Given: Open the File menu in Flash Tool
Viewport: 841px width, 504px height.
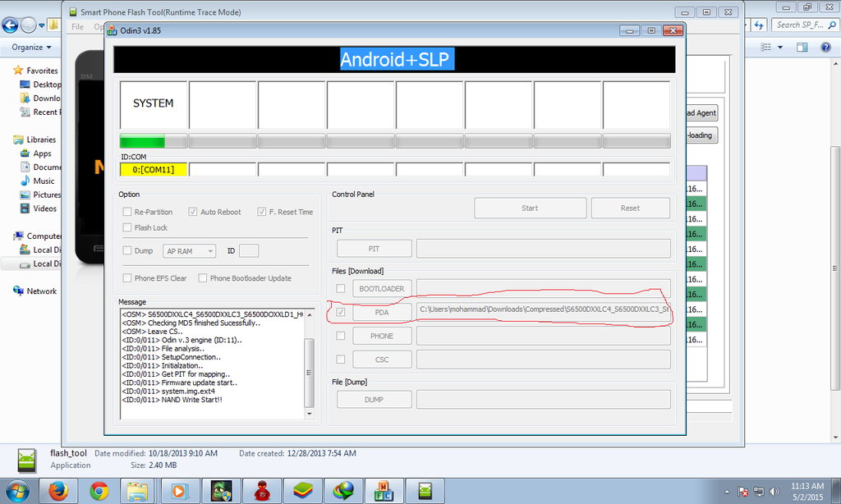Looking at the screenshot, I should pos(77,27).
